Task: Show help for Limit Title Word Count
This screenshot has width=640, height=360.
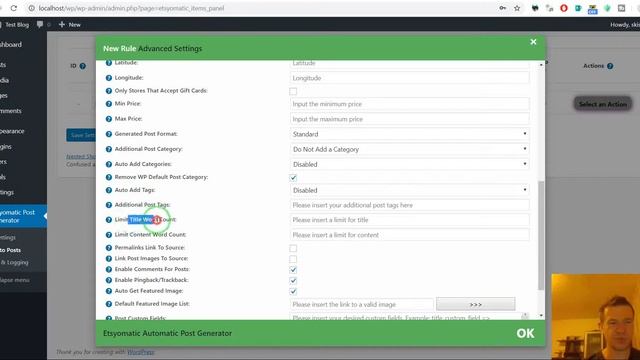Action: click(x=109, y=220)
